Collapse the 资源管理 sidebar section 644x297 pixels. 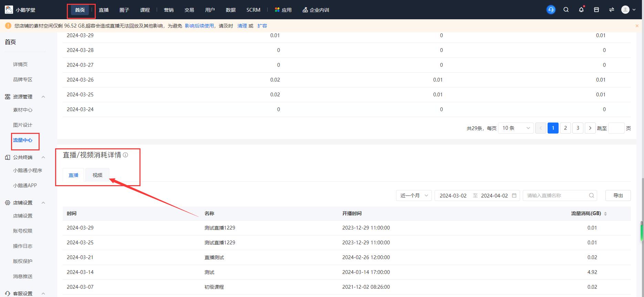click(x=43, y=97)
